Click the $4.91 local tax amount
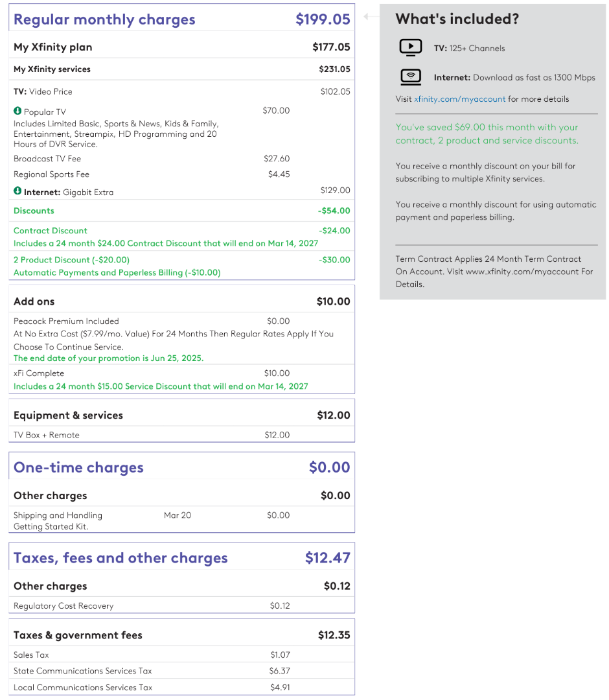The image size is (609, 700). pos(280,688)
